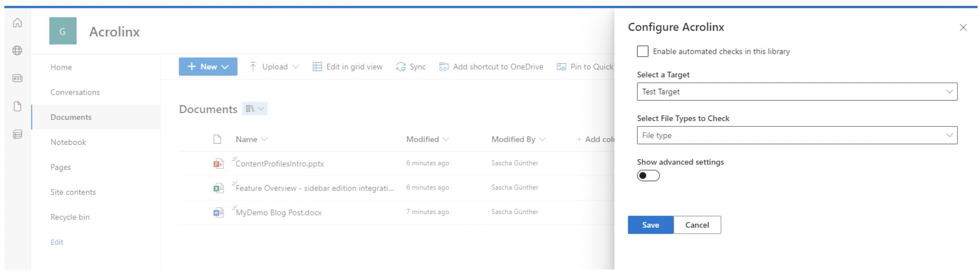This screenshot has height=277, width=980.
Task: Open the My files page icon in the app bar
Action: click(x=18, y=106)
